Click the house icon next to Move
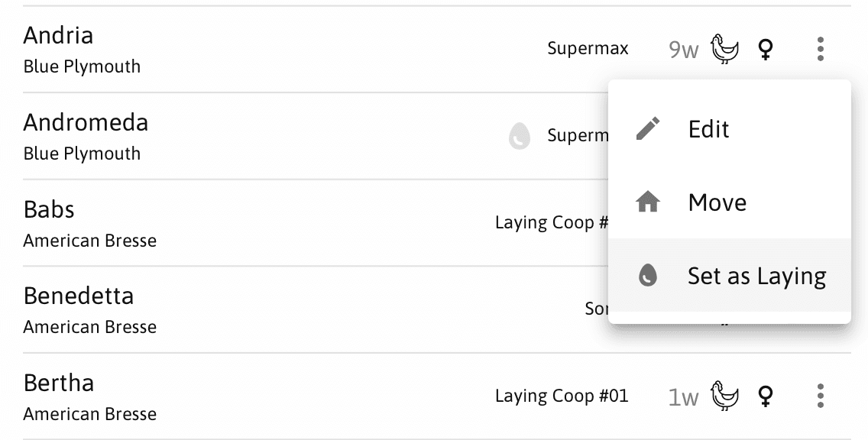The image size is (868, 440). pos(648,202)
